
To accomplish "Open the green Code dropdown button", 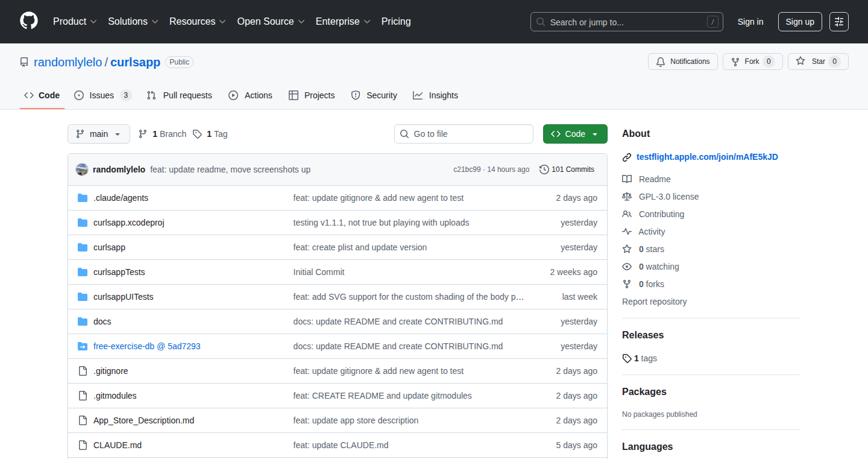I will 575,134.
